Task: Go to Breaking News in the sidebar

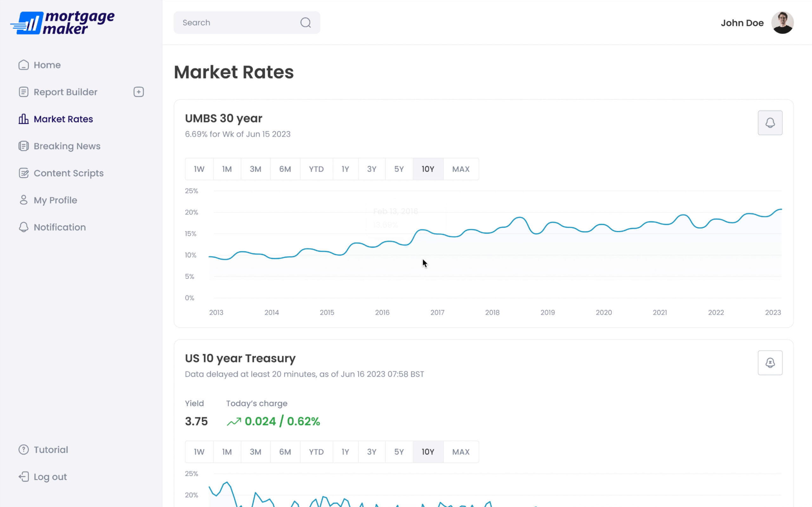Action: [67, 146]
